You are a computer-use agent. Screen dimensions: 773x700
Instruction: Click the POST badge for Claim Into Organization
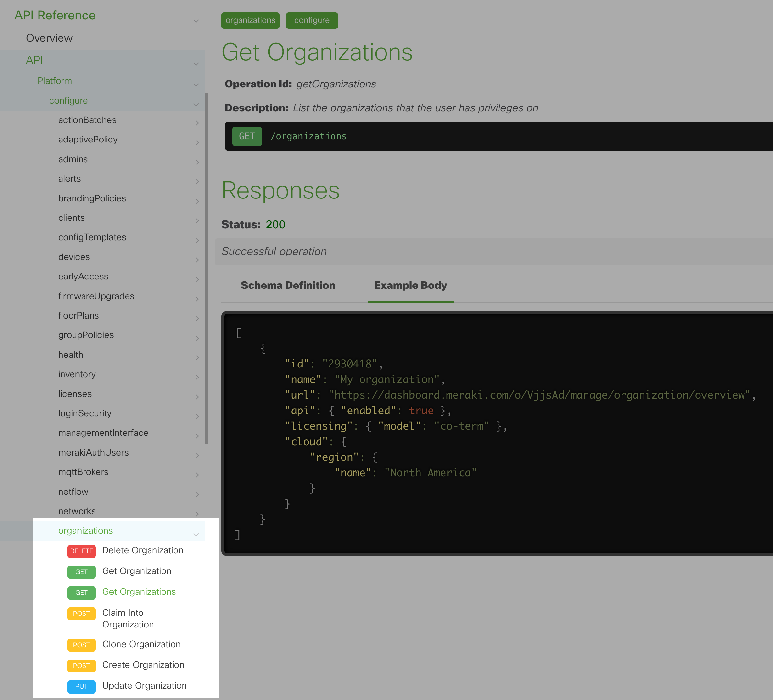81,613
